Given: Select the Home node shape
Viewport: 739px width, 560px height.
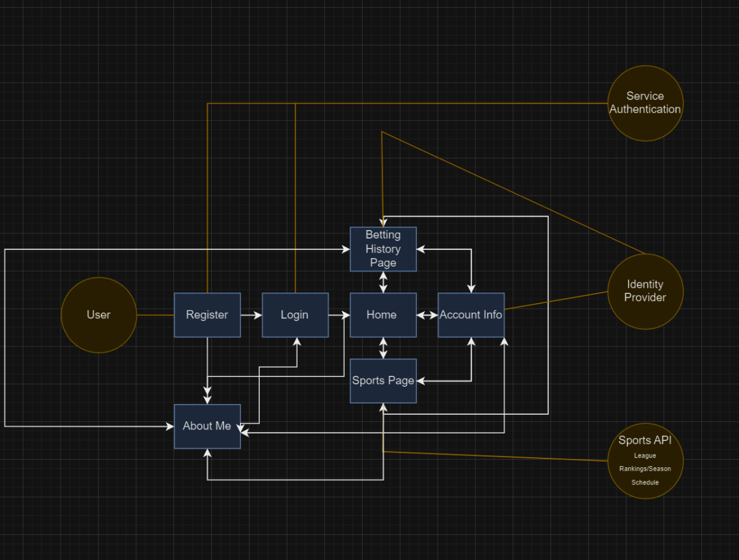Looking at the screenshot, I should [x=383, y=315].
